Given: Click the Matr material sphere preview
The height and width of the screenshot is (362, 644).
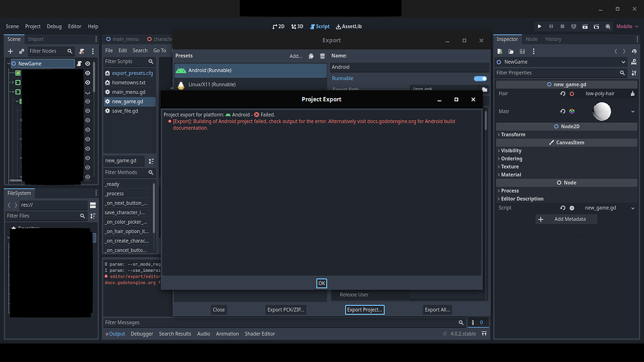Looking at the screenshot, I should (x=602, y=111).
